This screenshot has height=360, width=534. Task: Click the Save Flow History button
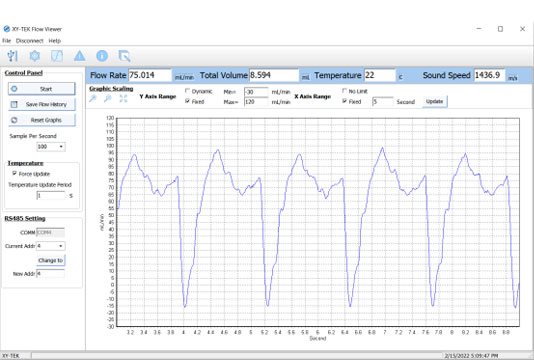[x=42, y=105]
